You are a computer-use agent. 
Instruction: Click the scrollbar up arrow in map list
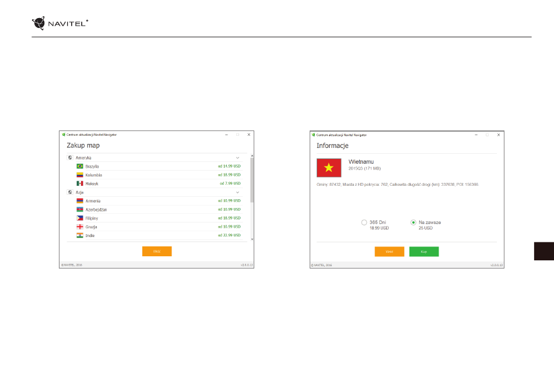pyautogui.click(x=252, y=156)
